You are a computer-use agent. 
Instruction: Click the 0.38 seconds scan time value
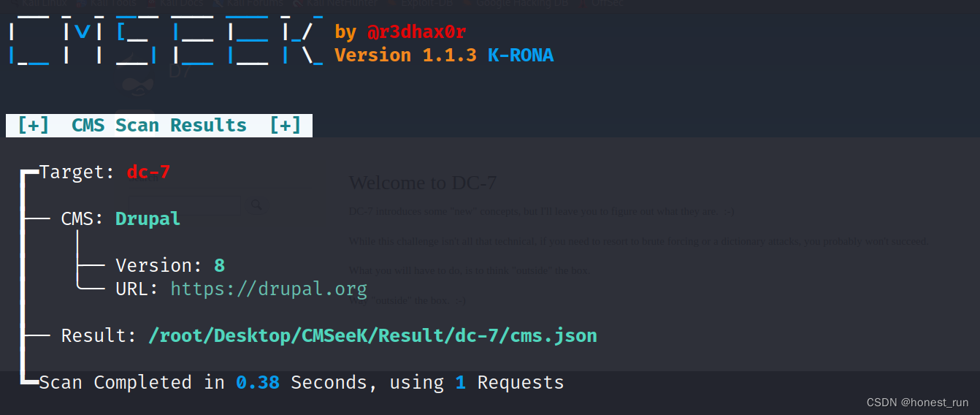tap(258, 382)
